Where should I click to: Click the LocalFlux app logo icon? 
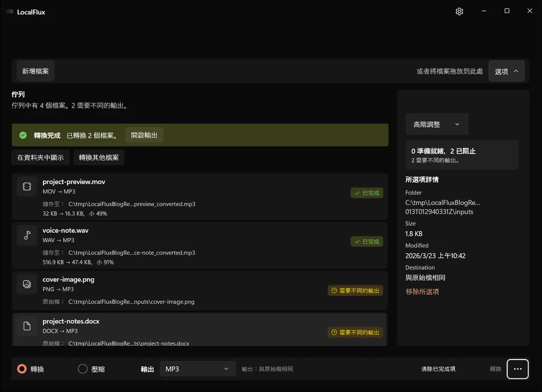pos(9,12)
